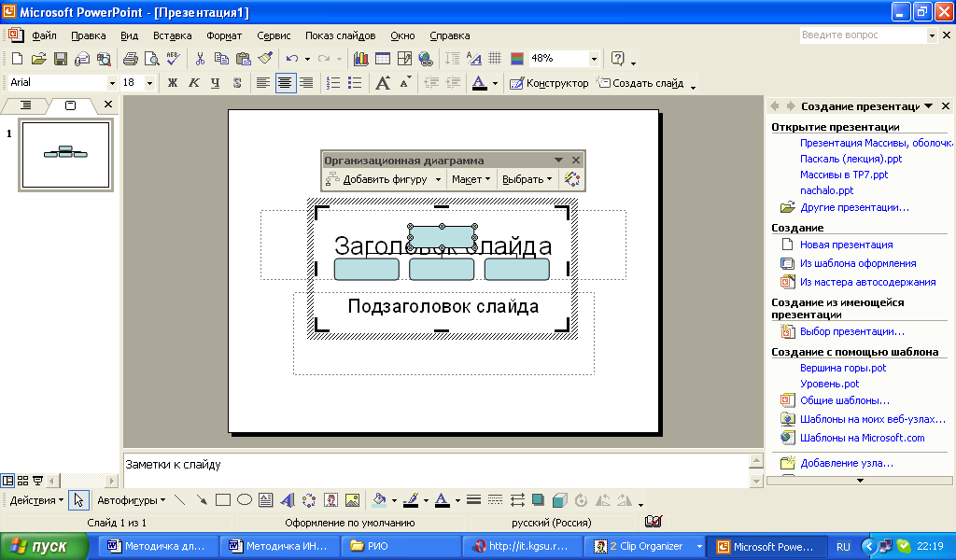
Task: Open Формат menu
Action: (224, 35)
